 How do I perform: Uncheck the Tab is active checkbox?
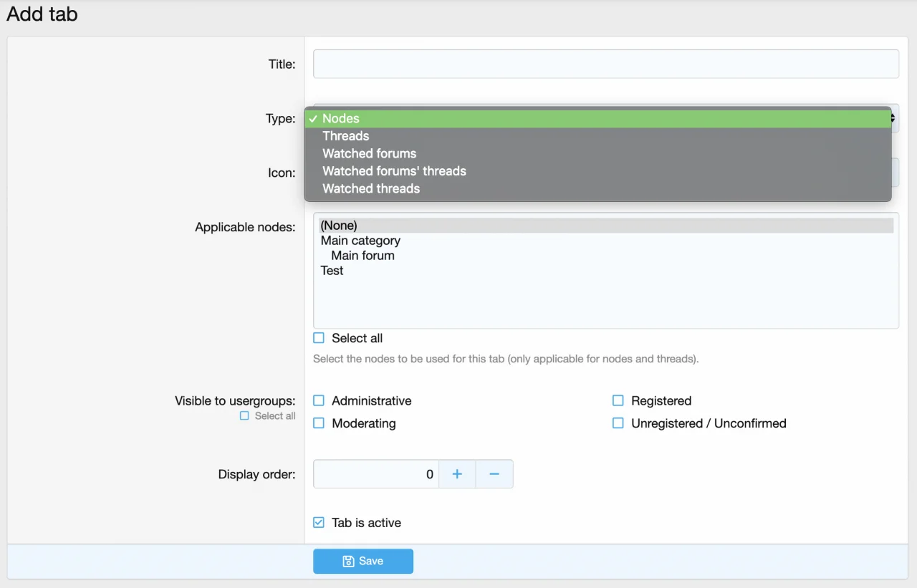point(319,523)
